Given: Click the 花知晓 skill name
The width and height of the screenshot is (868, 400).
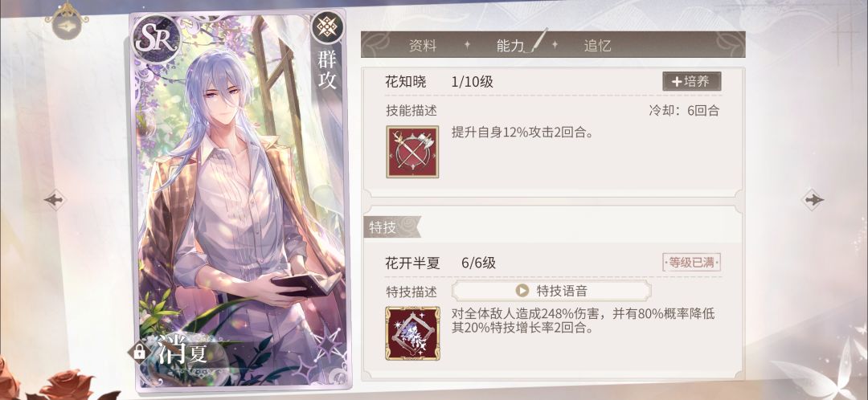Looking at the screenshot, I should point(406,82).
